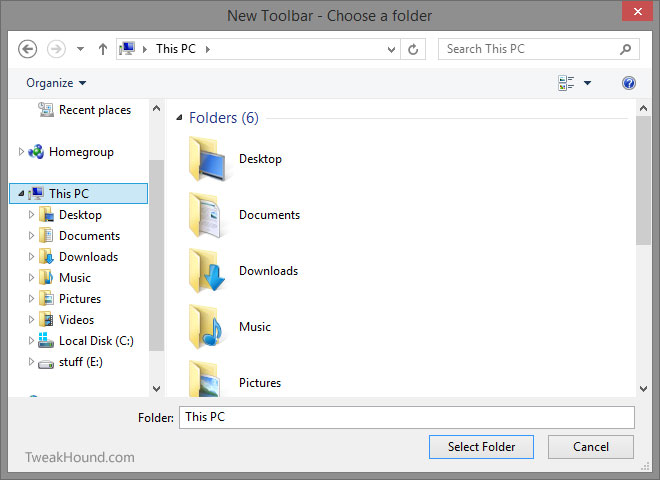
Task: Select the Desktop folder icon in main pane
Action: (210, 159)
